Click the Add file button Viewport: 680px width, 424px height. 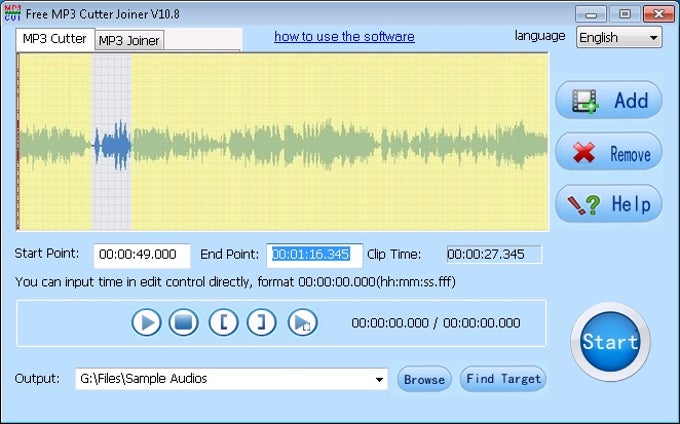[608, 100]
